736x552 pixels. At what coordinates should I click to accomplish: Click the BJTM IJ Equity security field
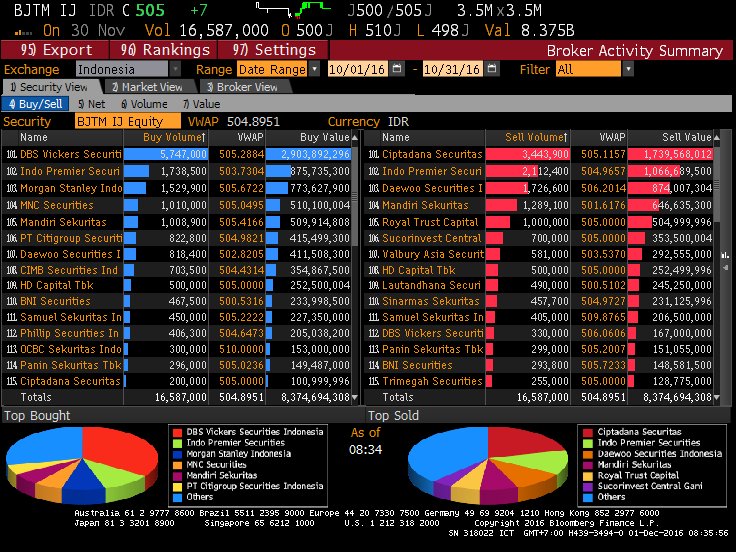[115, 121]
